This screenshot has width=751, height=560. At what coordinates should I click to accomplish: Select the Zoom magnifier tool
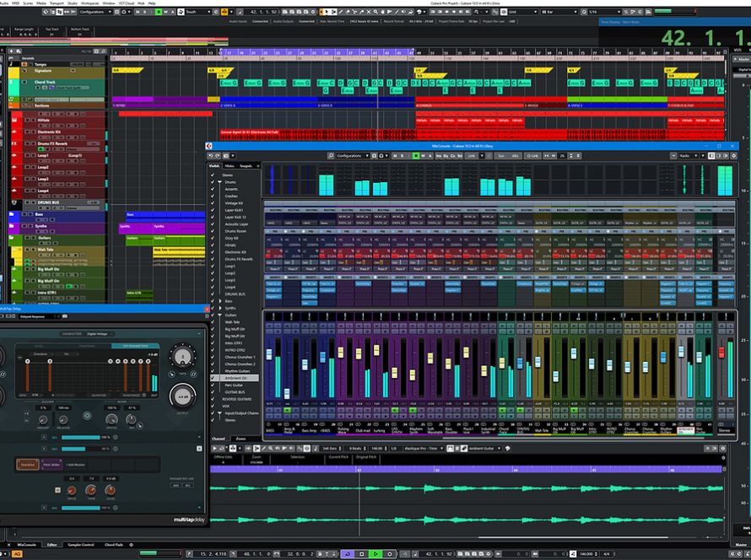pos(376,12)
